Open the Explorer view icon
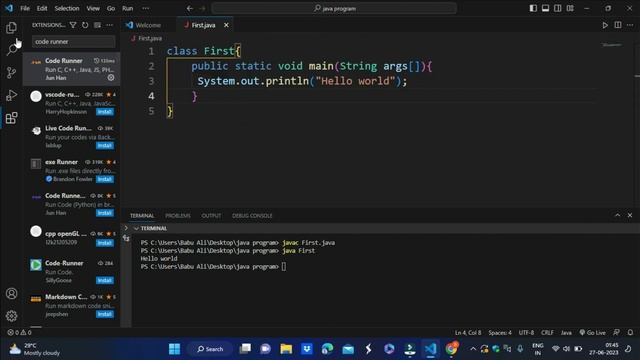Screen dimensions: 640x360 11,27
